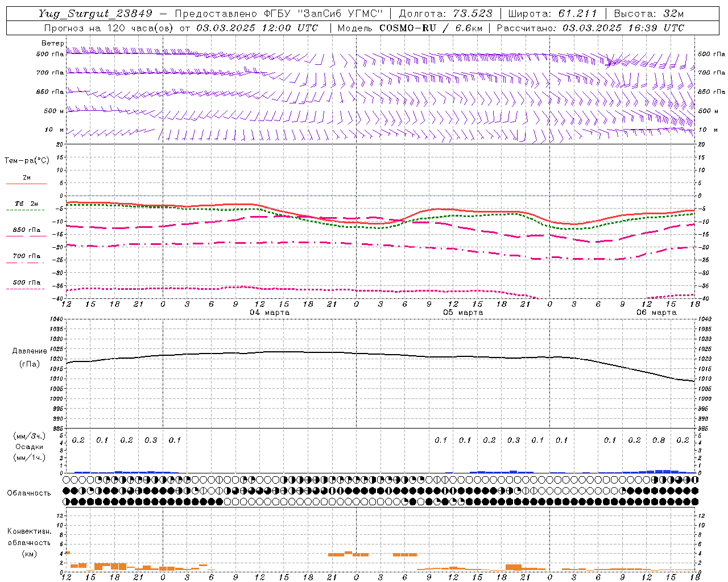728x582 pixels.
Task: Click the Широта: 61.211 latitude field
Action: click(x=553, y=14)
